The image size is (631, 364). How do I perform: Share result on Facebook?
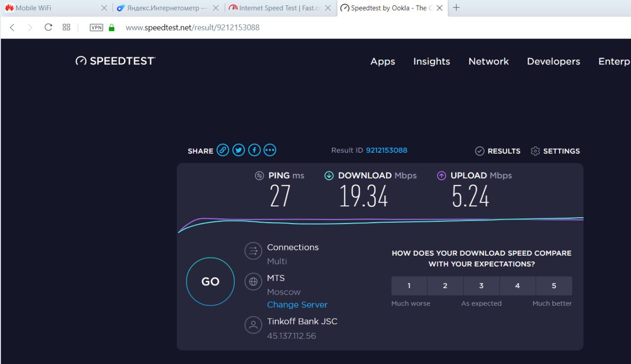point(254,150)
